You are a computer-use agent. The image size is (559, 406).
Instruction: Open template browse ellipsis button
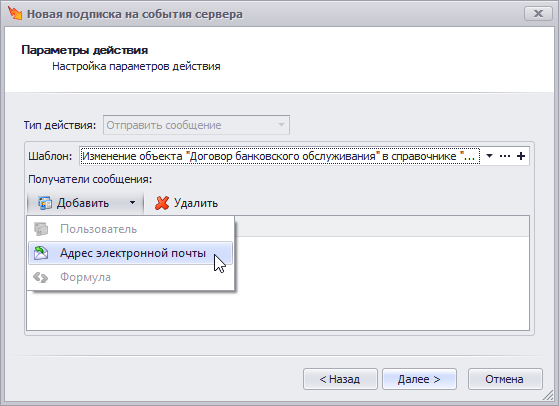point(505,156)
